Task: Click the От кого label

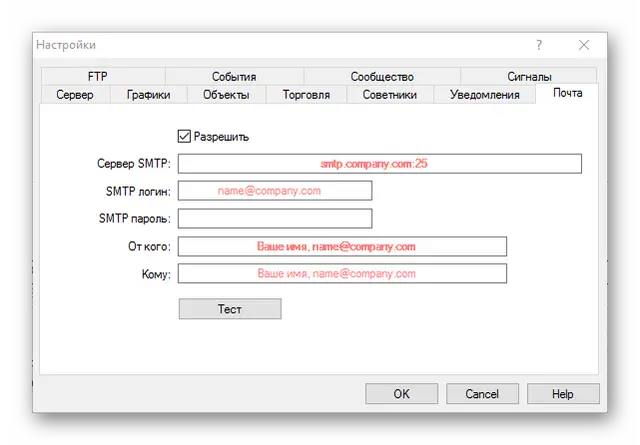Action: (x=149, y=246)
